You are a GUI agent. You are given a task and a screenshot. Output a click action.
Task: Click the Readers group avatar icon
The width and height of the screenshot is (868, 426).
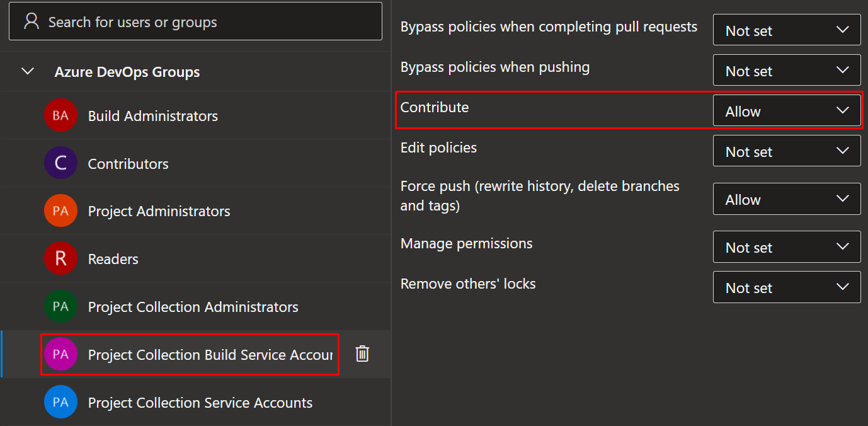click(60, 258)
